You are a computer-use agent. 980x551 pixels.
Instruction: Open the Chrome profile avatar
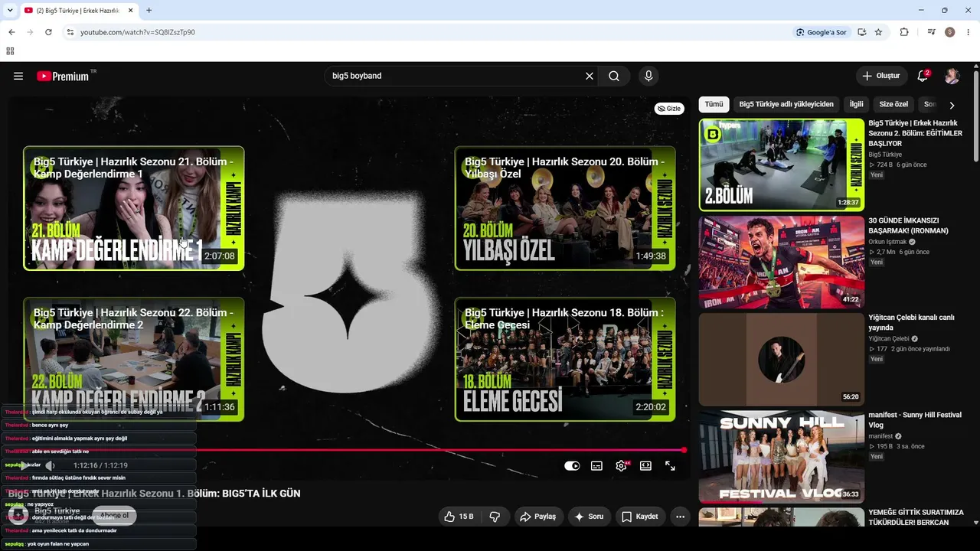[950, 32]
